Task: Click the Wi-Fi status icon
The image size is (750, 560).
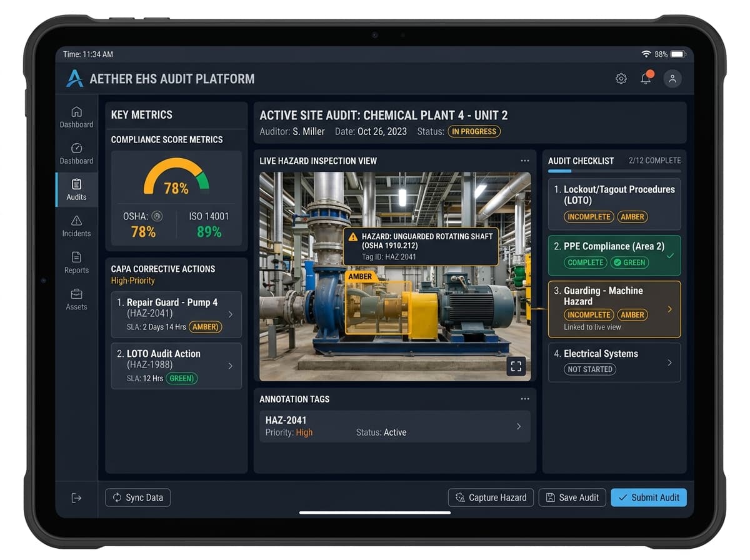Action: tap(646, 54)
